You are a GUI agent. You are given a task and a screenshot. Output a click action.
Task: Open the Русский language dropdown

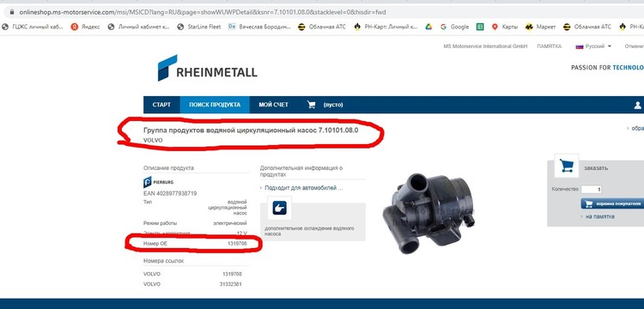pyautogui.click(x=593, y=46)
